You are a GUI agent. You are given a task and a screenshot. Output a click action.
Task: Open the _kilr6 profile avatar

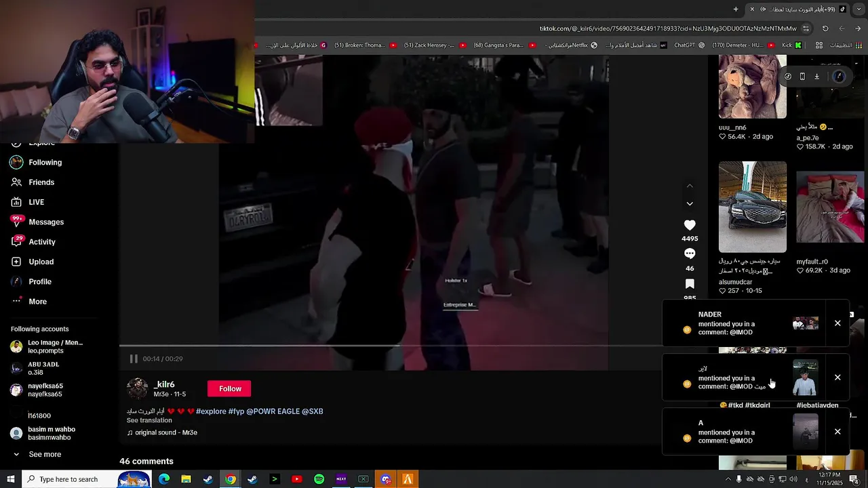[x=137, y=388]
